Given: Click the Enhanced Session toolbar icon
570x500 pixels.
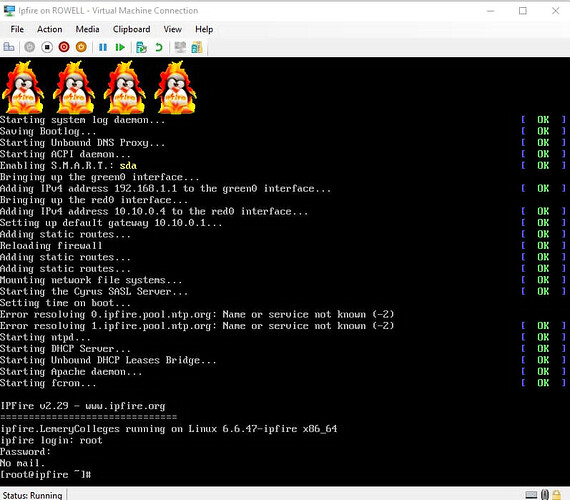Looking at the screenshot, I should pyautogui.click(x=180, y=47).
